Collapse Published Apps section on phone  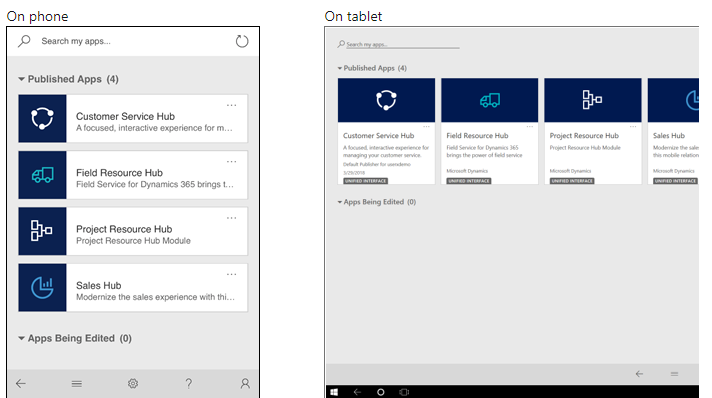(21, 79)
